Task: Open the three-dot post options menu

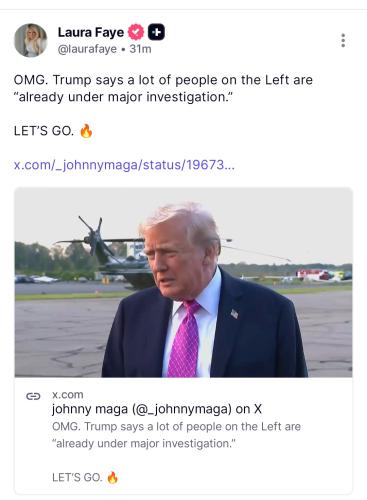Action: (343, 40)
